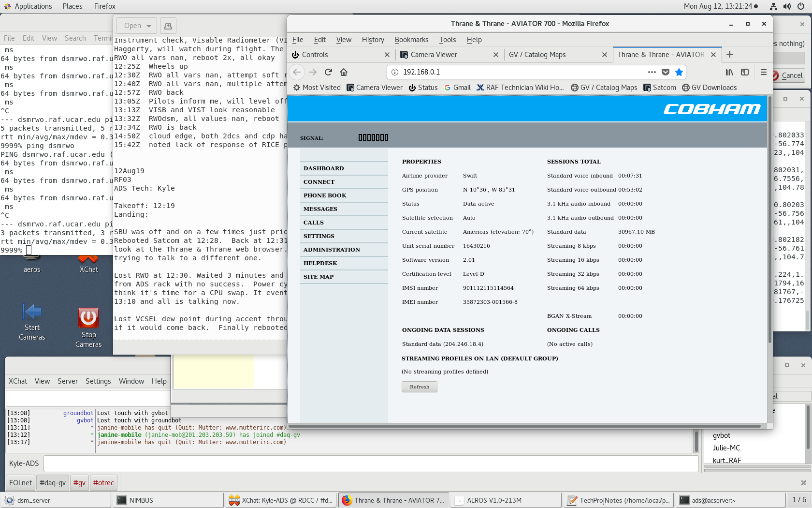Open new Firefox tab with plus button
Viewport: 812px width, 508px height.
tap(730, 55)
